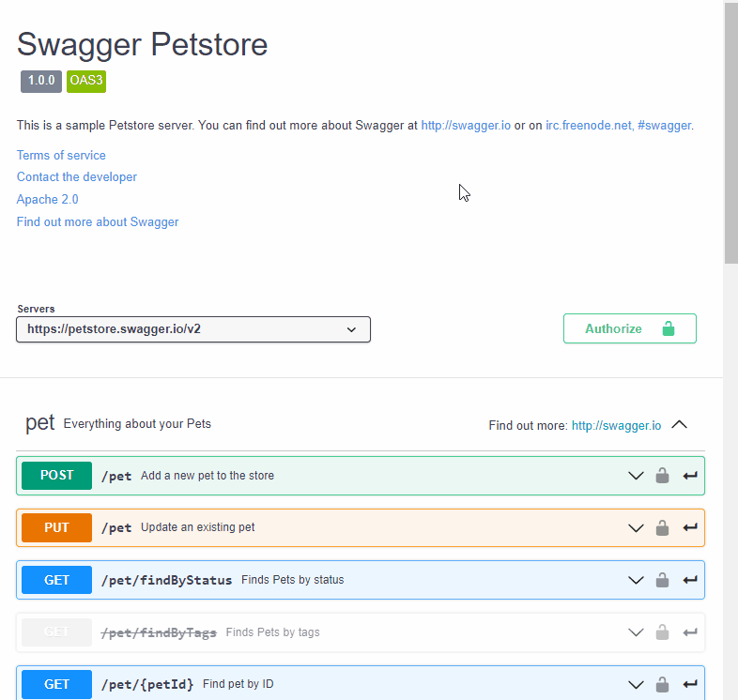Click the faded GET badge for /pet/findByTags
738x700 pixels.
point(56,632)
